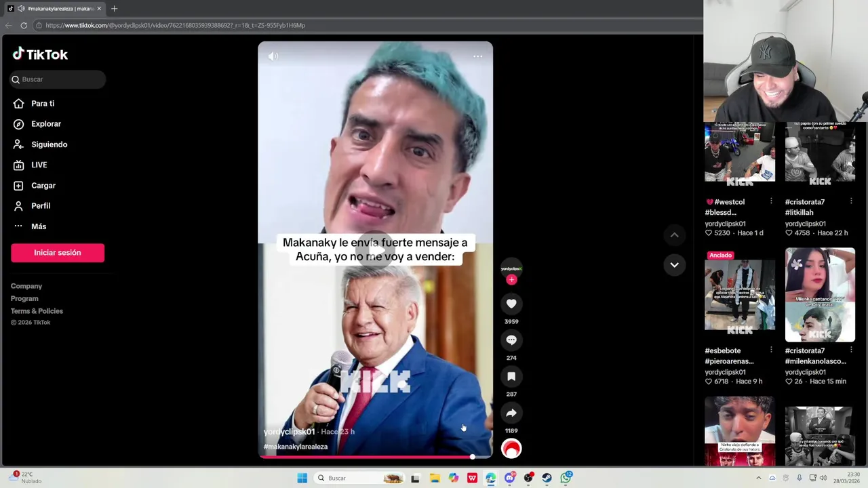Open WPS Office from the taskbar
Screen dimensions: 868x488
click(472, 478)
